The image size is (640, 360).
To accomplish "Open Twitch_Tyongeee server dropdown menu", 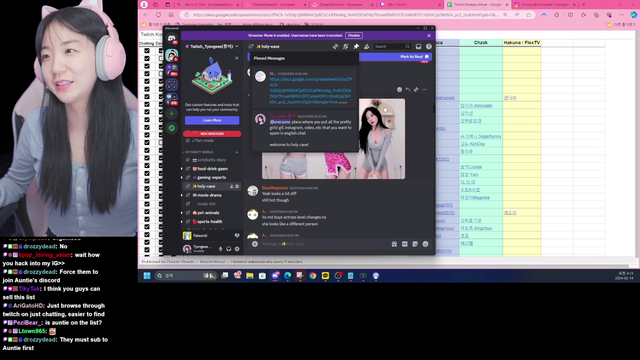I will pos(212,47).
